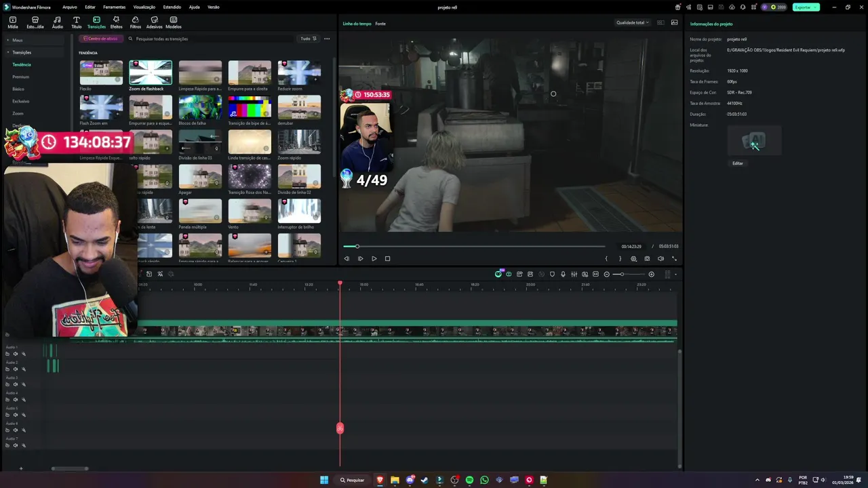
Task: Select the Exclusivo transitions category
Action: click(x=21, y=101)
